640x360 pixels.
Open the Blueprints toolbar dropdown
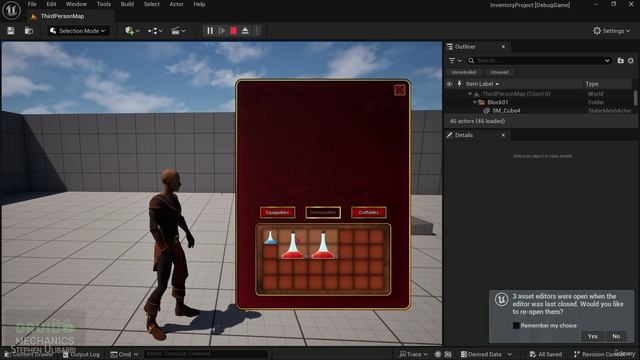155,31
